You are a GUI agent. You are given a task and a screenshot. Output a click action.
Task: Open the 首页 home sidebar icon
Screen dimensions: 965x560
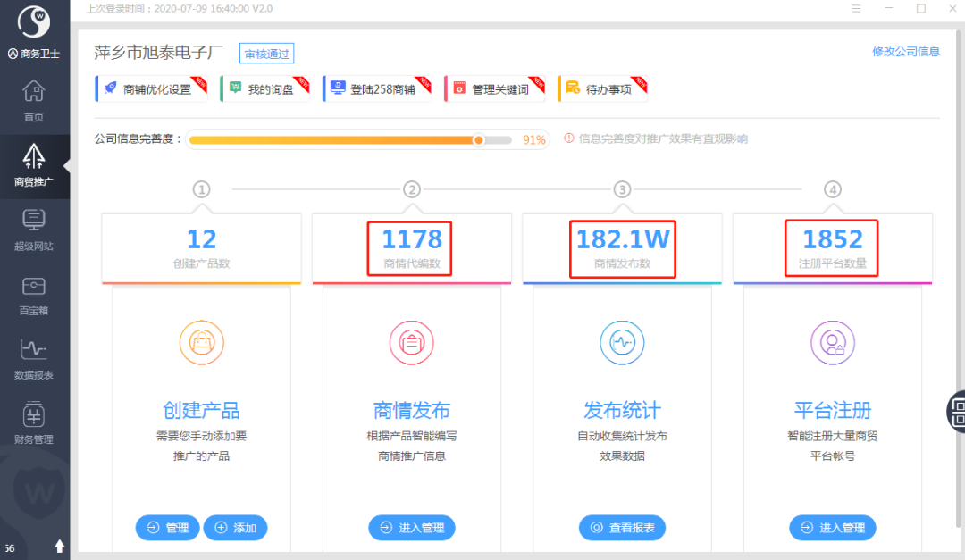[x=34, y=101]
